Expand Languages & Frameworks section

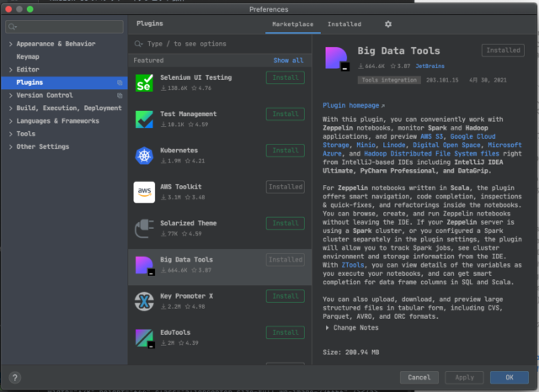click(11, 121)
